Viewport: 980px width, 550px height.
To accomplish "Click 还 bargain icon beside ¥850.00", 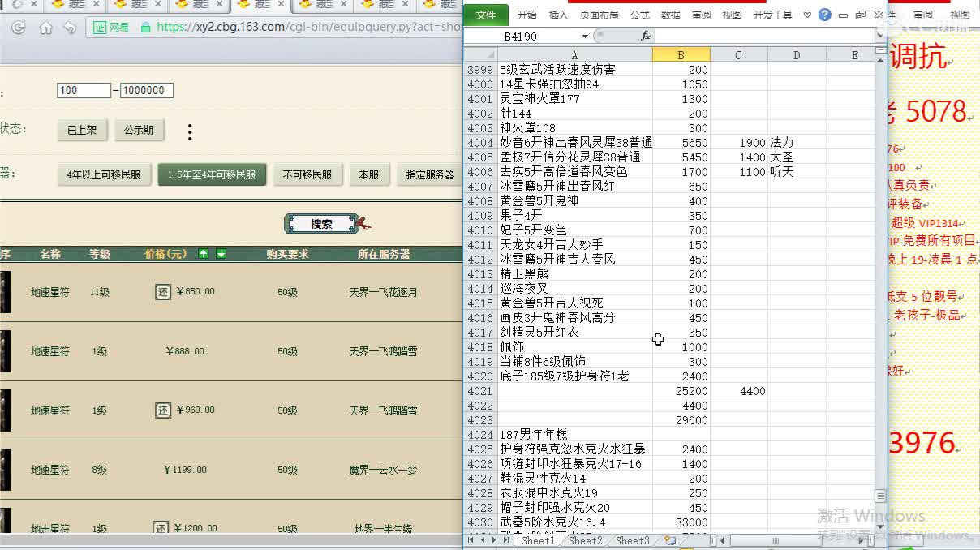I will pos(163,291).
